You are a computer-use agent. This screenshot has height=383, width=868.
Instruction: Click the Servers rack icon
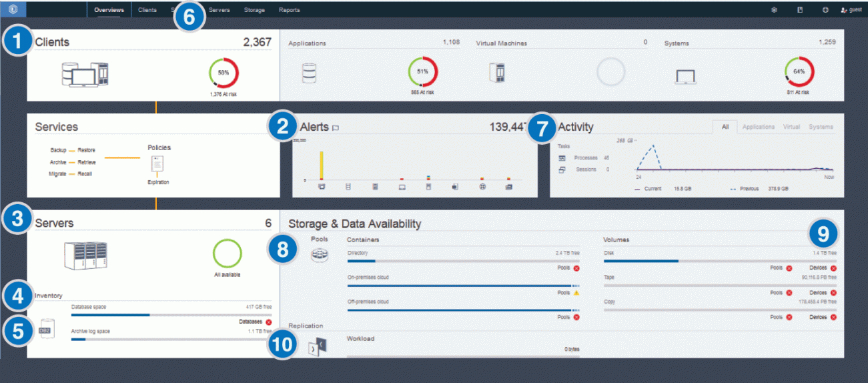coord(85,256)
